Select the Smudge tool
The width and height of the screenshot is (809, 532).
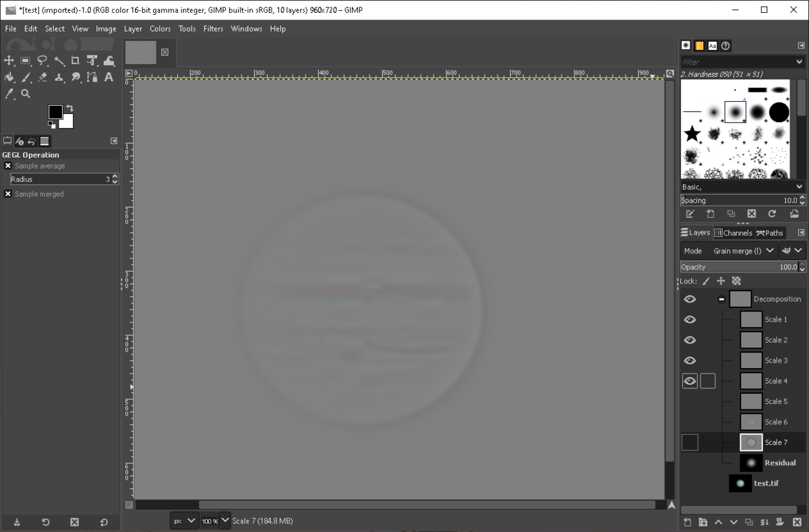[76, 78]
